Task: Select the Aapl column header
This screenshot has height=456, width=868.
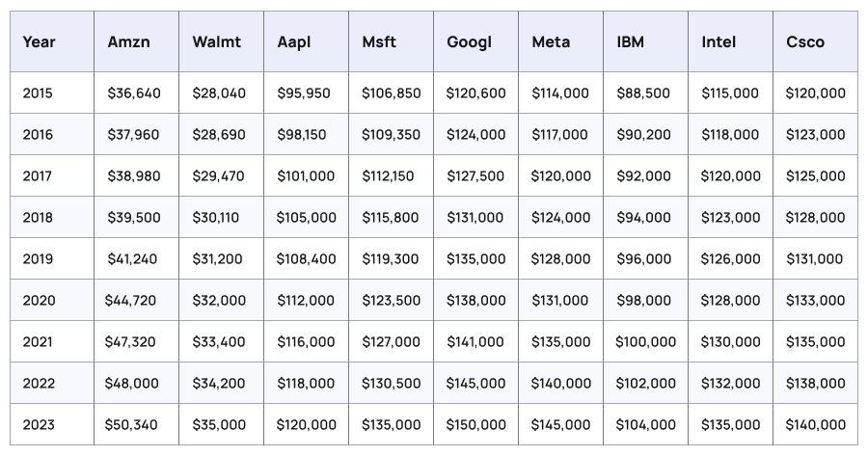Action: (294, 42)
